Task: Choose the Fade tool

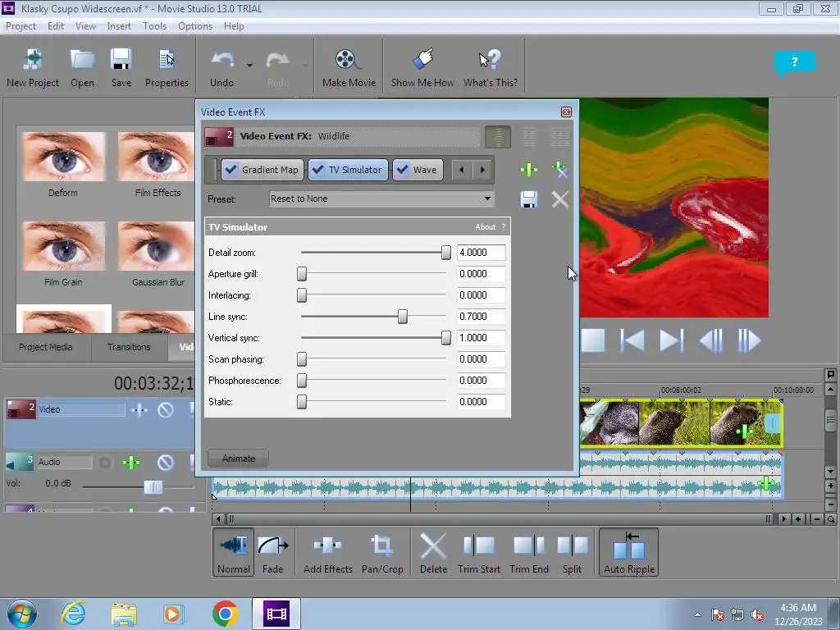Action: coord(272,552)
